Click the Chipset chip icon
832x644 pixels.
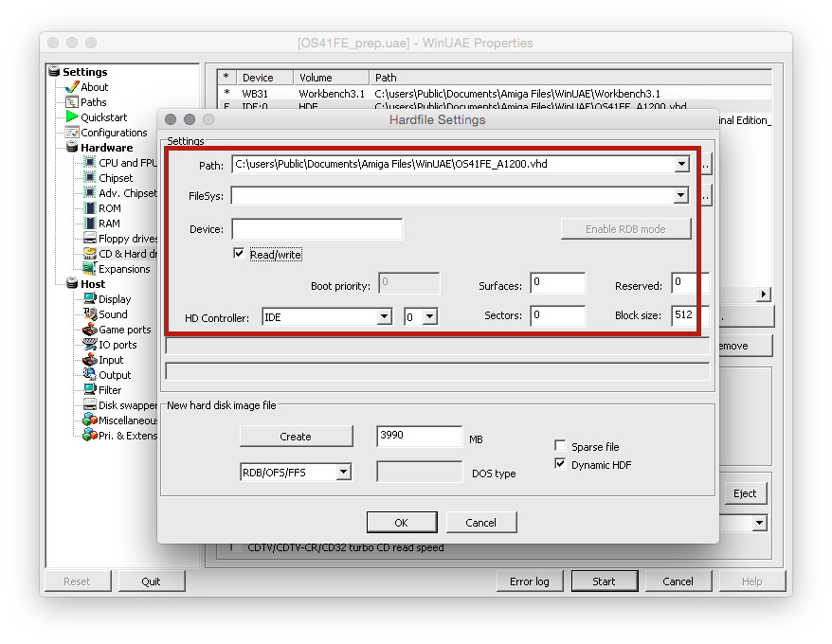pyautogui.click(x=90, y=178)
